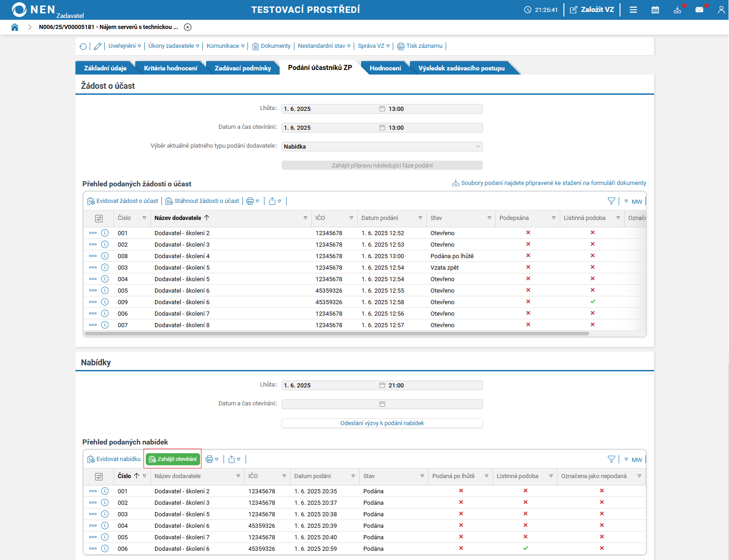Click the Zahájit otevírání button
729x560 pixels.
click(173, 459)
